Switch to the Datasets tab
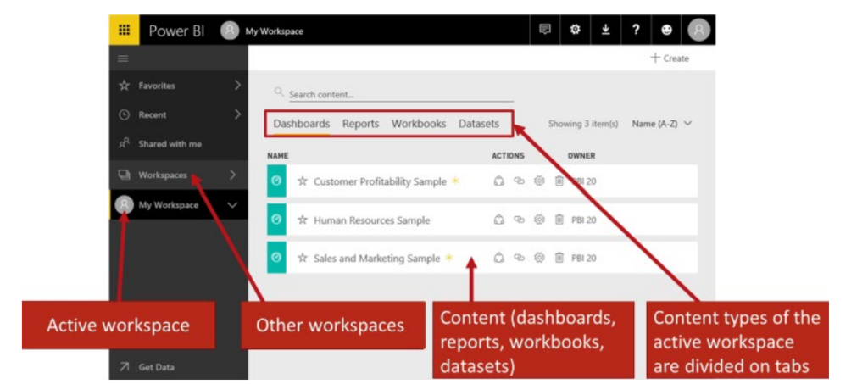 click(479, 124)
